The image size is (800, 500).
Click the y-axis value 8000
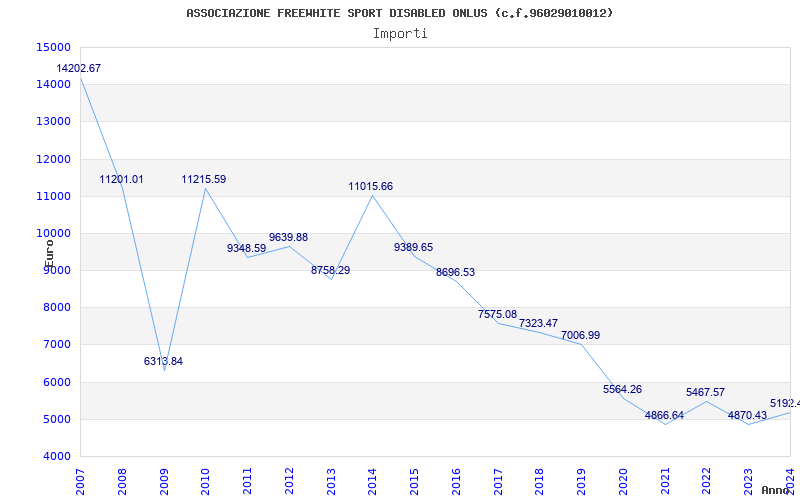[x=56, y=308]
